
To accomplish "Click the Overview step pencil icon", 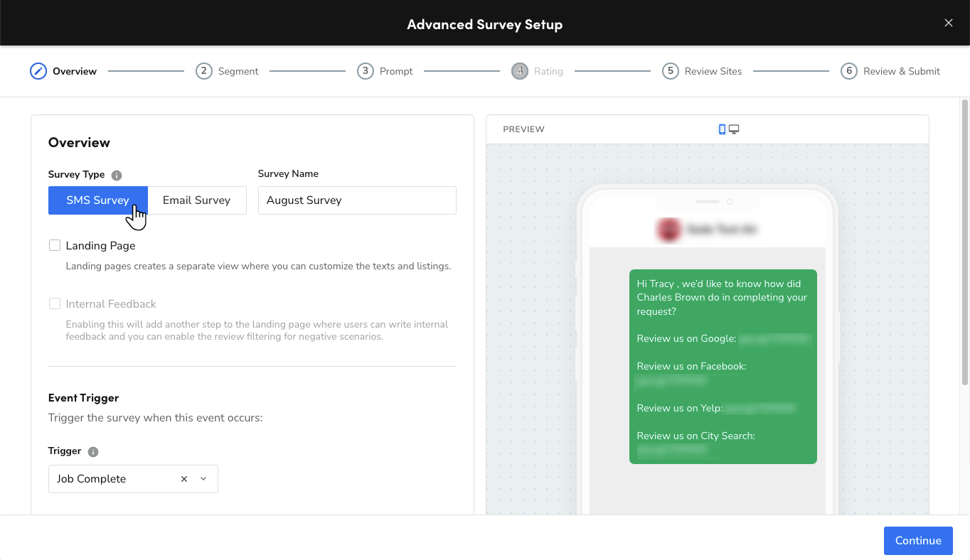I will pyautogui.click(x=38, y=71).
